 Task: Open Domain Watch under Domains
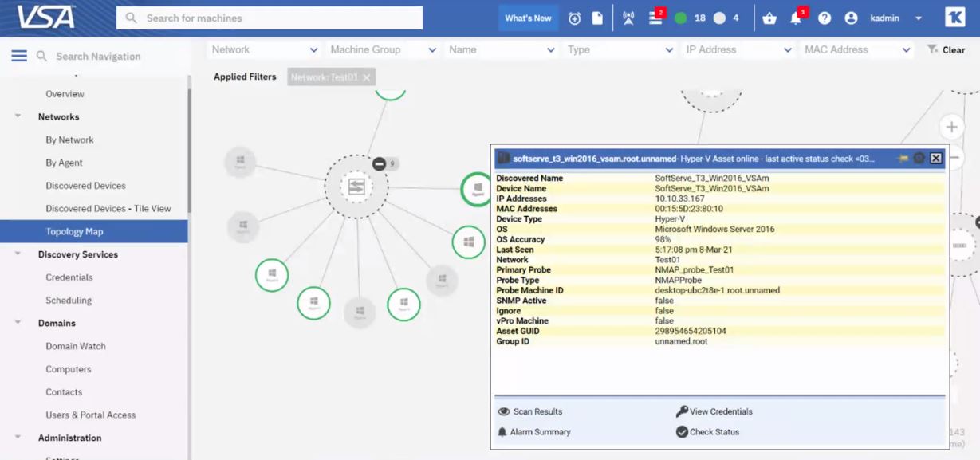tap(75, 346)
